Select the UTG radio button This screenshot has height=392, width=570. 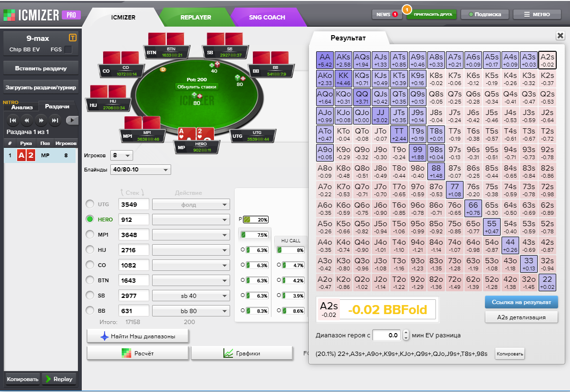90,204
